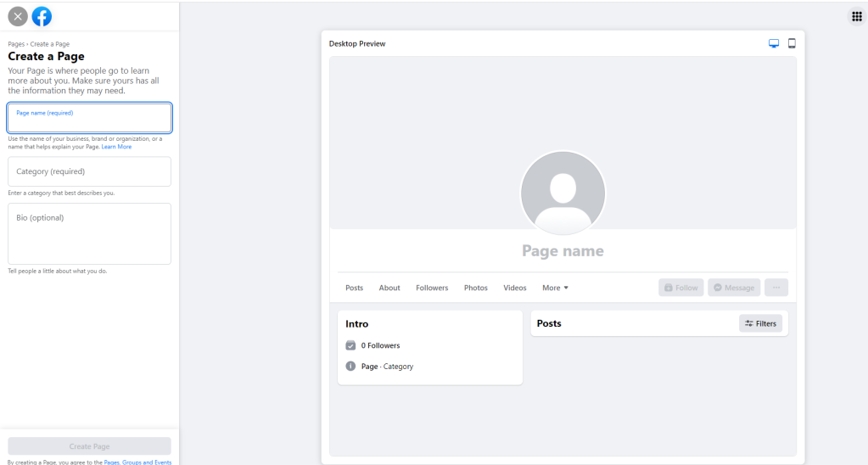The width and height of the screenshot is (868, 465).
Task: Switch to mobile preview icon
Action: pos(792,44)
